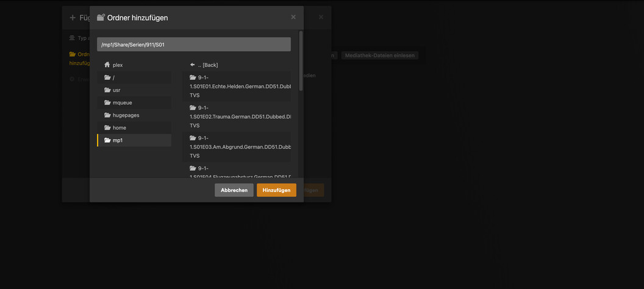
Task: Click the folder path input field
Action: click(193, 45)
